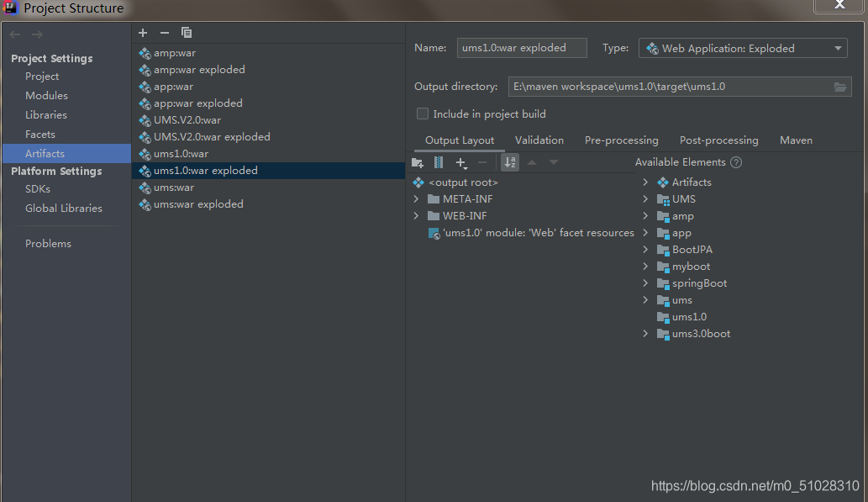Image resolution: width=868 pixels, height=502 pixels.
Task: Select ums1.0:war exploded artifact
Action: [268, 171]
